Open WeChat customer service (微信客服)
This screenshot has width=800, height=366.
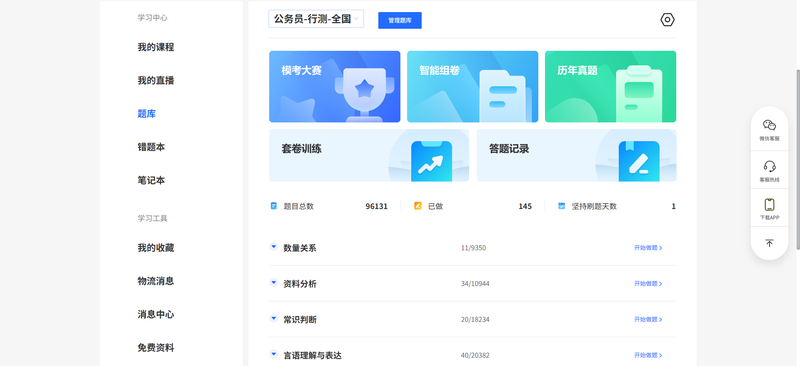[x=769, y=130]
